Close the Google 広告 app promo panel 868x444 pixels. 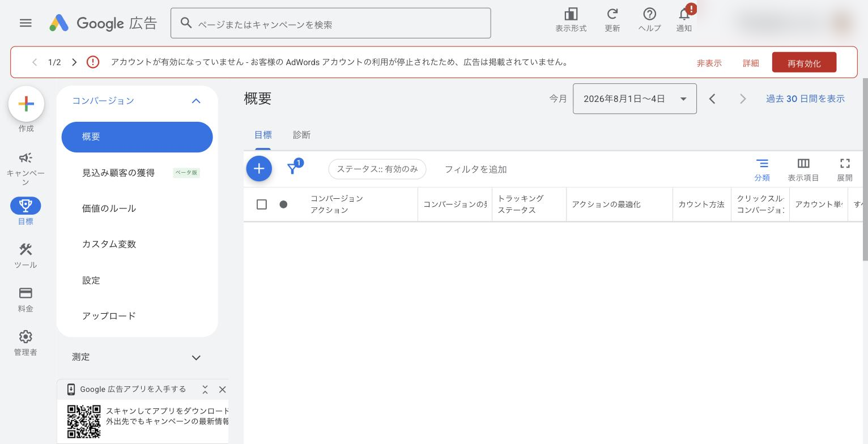[x=222, y=390]
